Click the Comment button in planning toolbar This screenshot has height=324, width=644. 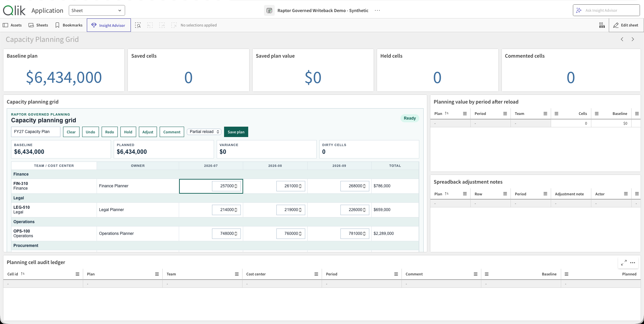coord(172,132)
